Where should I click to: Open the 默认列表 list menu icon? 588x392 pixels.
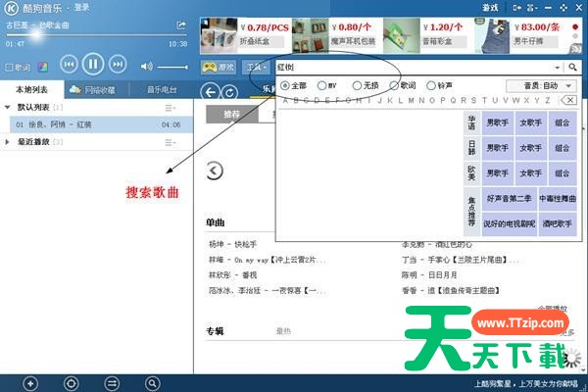click(x=171, y=108)
